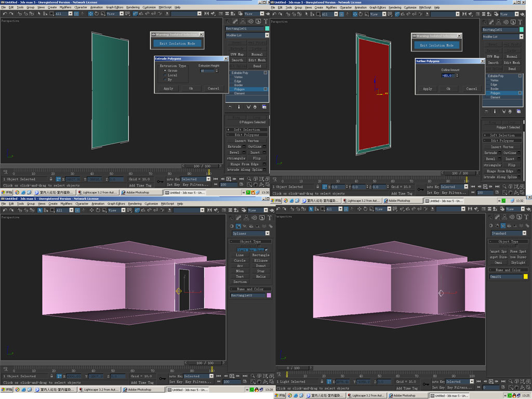Click Mirror tool icon in top-right window toolbar
Viewport: 532px width, 399px height.
tap(464, 14)
